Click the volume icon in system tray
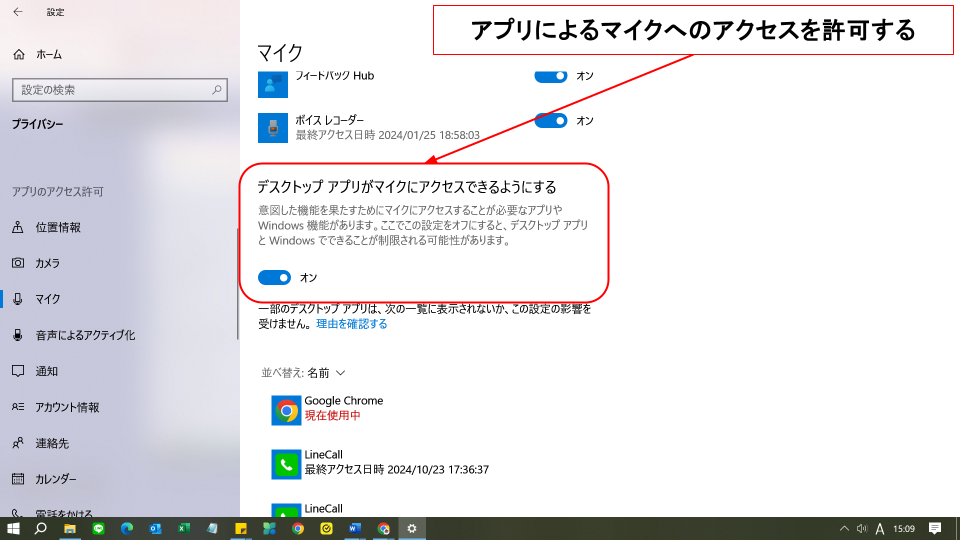 tap(861, 528)
